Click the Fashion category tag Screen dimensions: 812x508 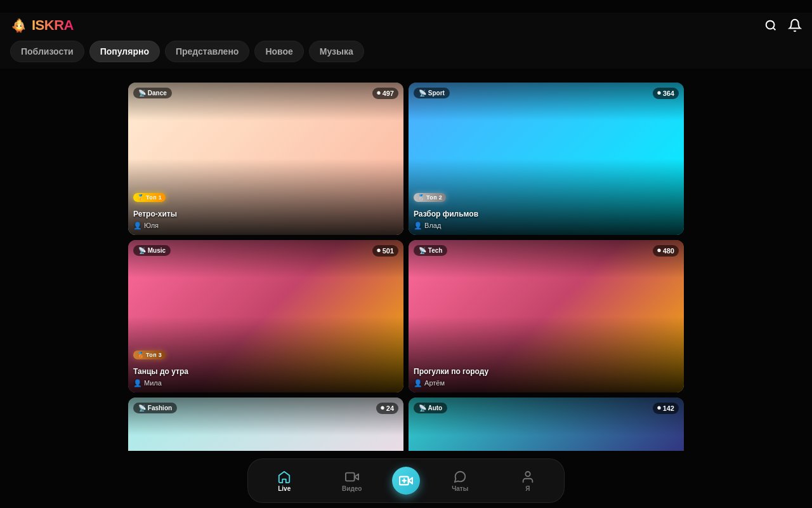(x=155, y=408)
